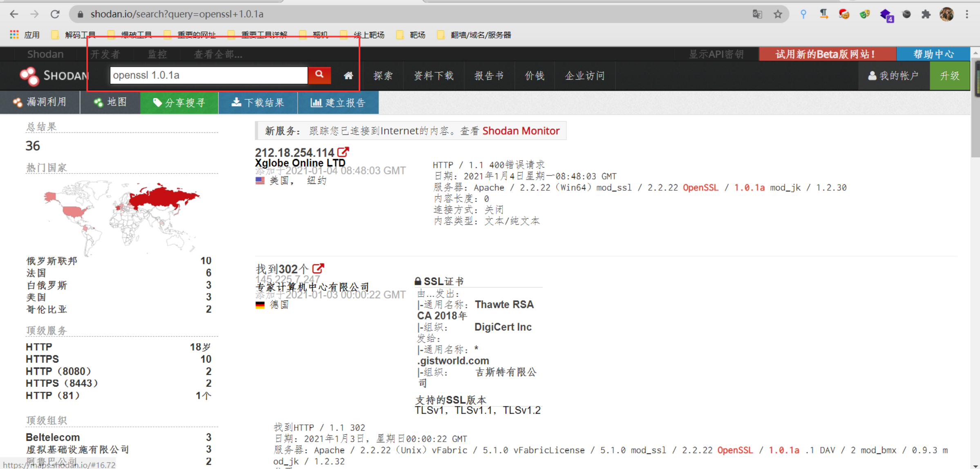This screenshot has width=980, height=469.
Task: Open the 应用 apps shortcut
Action: [25, 35]
